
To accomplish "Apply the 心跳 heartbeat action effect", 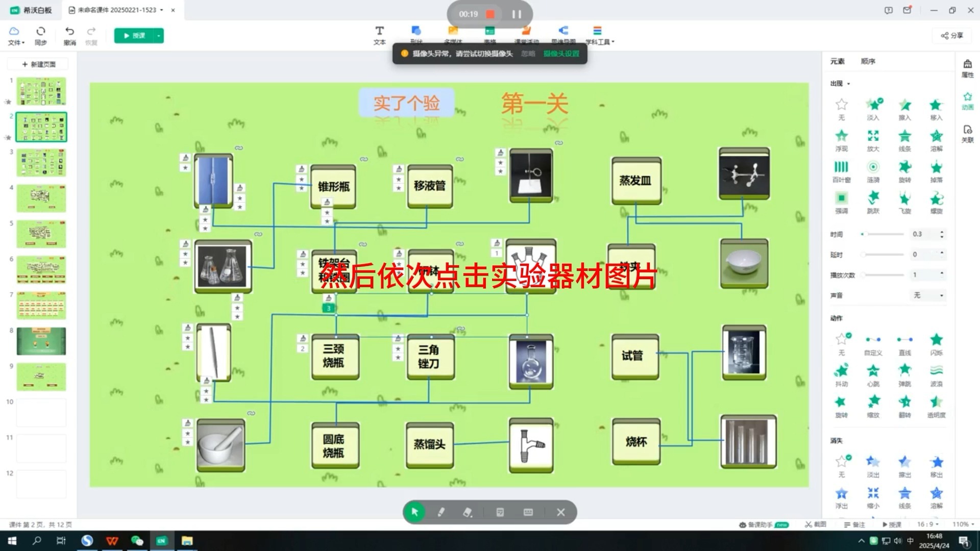I will [873, 375].
